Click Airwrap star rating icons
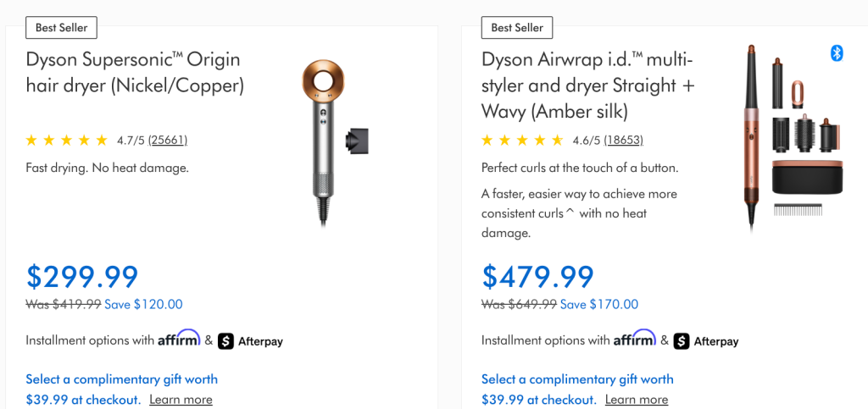Screen dimensions: 868x409 point(522,141)
